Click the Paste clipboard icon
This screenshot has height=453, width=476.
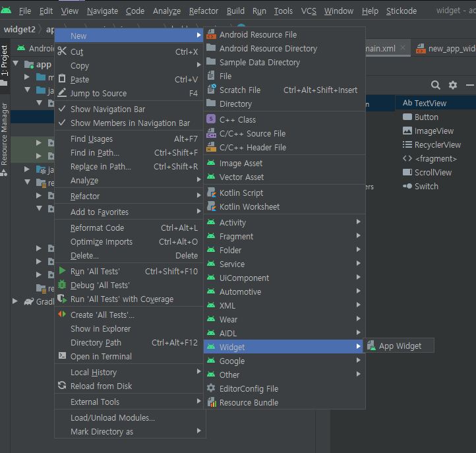tap(62, 78)
